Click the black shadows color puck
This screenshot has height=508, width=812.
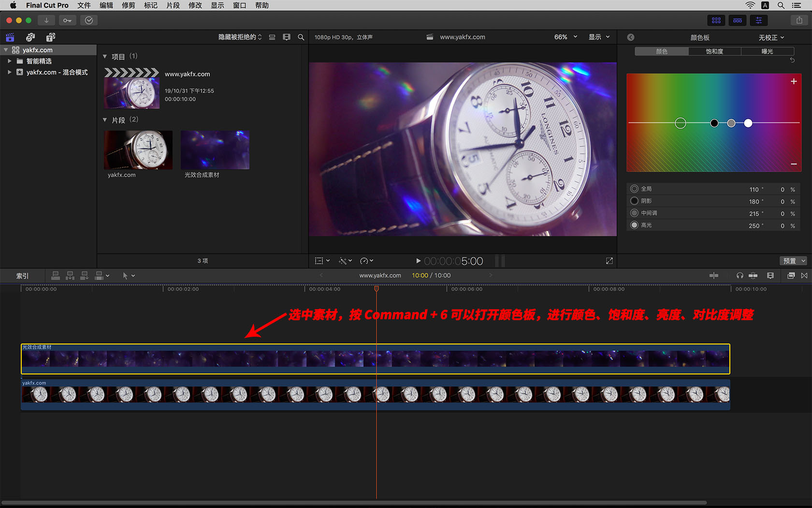pyautogui.click(x=714, y=123)
